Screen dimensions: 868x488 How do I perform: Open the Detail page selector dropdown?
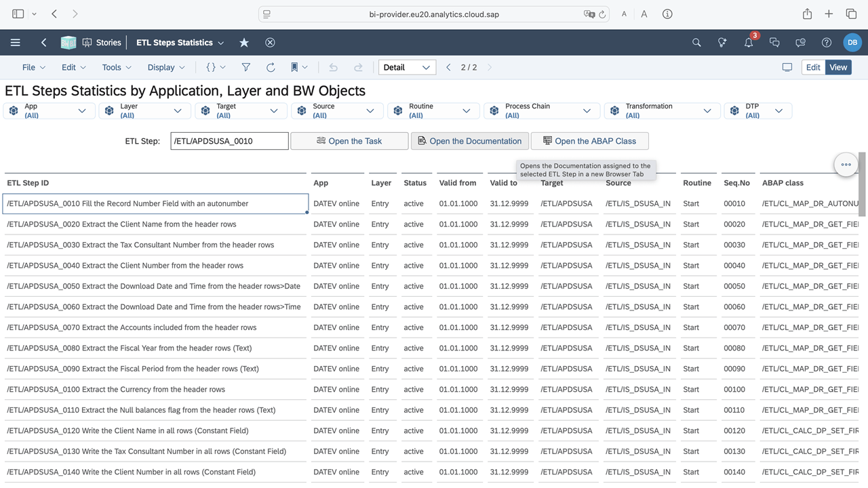[407, 67]
